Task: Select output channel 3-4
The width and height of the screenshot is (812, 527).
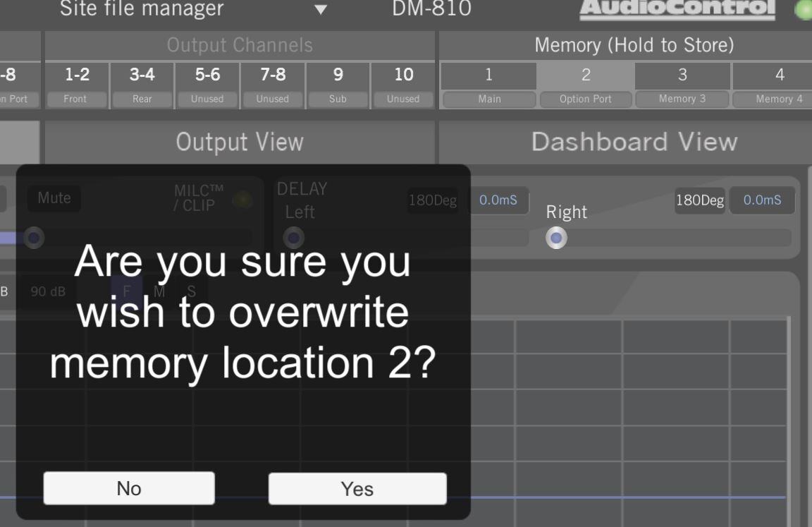Action: (142, 75)
